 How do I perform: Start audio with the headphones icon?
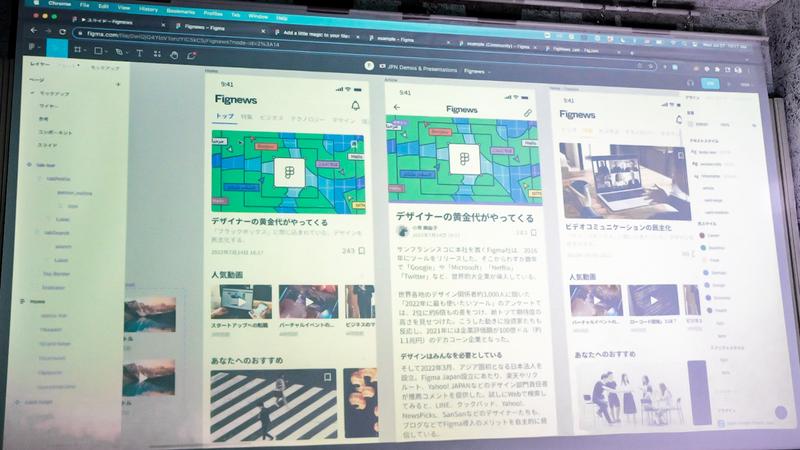690,83
